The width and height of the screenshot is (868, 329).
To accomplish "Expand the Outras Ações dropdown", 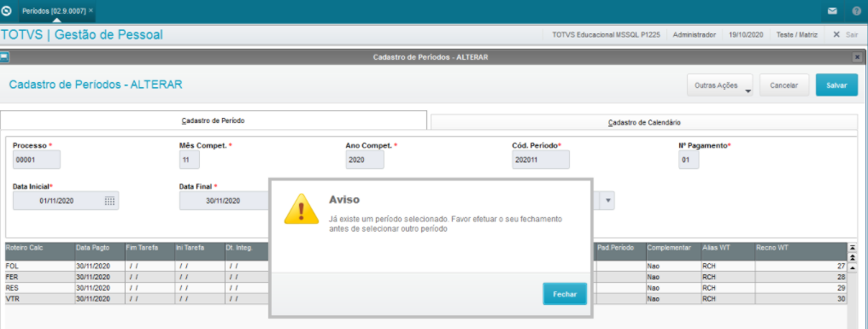I will coord(719,85).
